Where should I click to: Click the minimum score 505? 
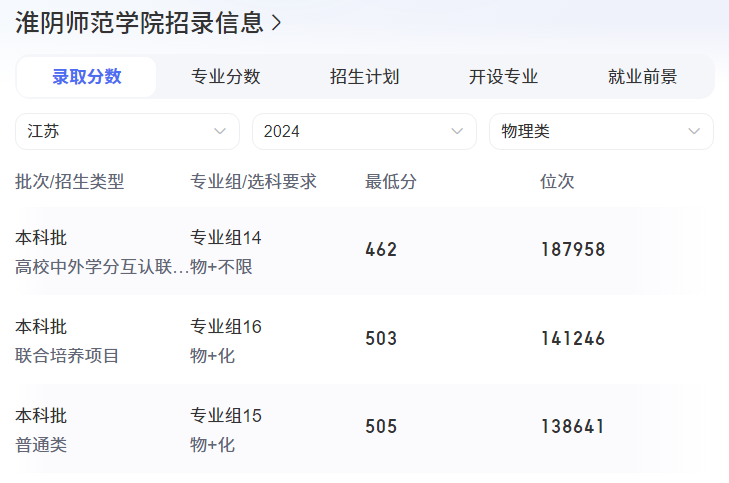tap(381, 427)
